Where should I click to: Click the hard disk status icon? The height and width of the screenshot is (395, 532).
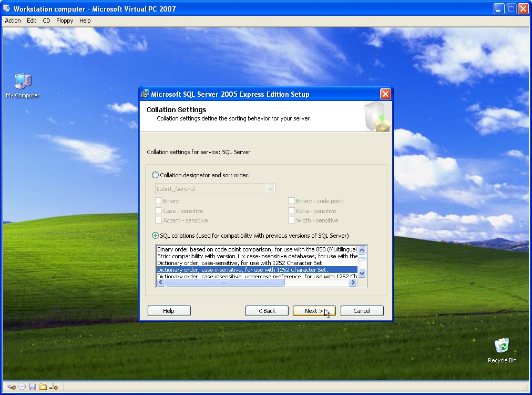(12, 387)
